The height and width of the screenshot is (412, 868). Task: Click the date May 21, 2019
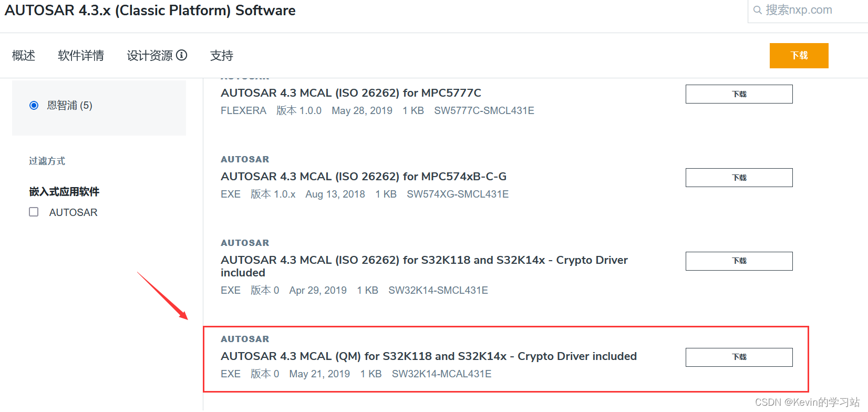(319, 374)
